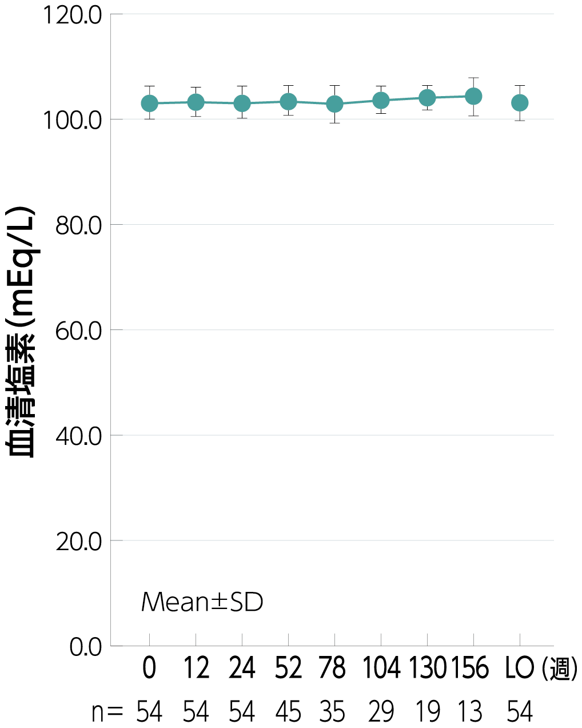Click the data point at week 0
Screen dimensions: 582x728
[x=149, y=104]
